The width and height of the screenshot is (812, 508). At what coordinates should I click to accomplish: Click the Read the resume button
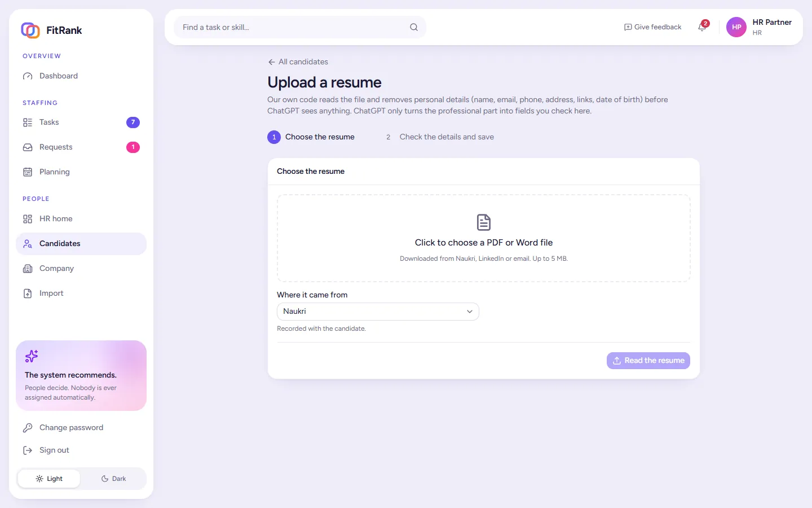648,361
